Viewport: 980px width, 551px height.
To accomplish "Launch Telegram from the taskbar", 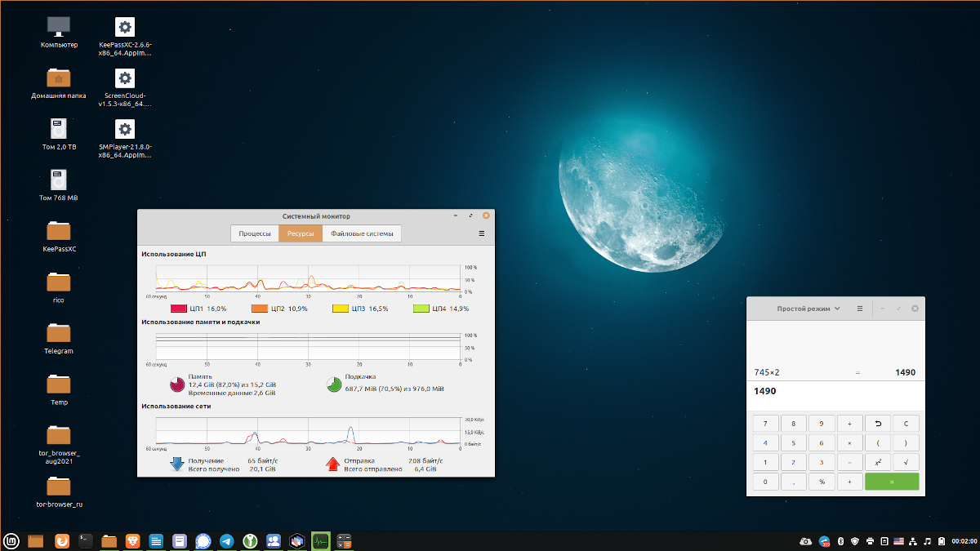I will click(x=226, y=540).
